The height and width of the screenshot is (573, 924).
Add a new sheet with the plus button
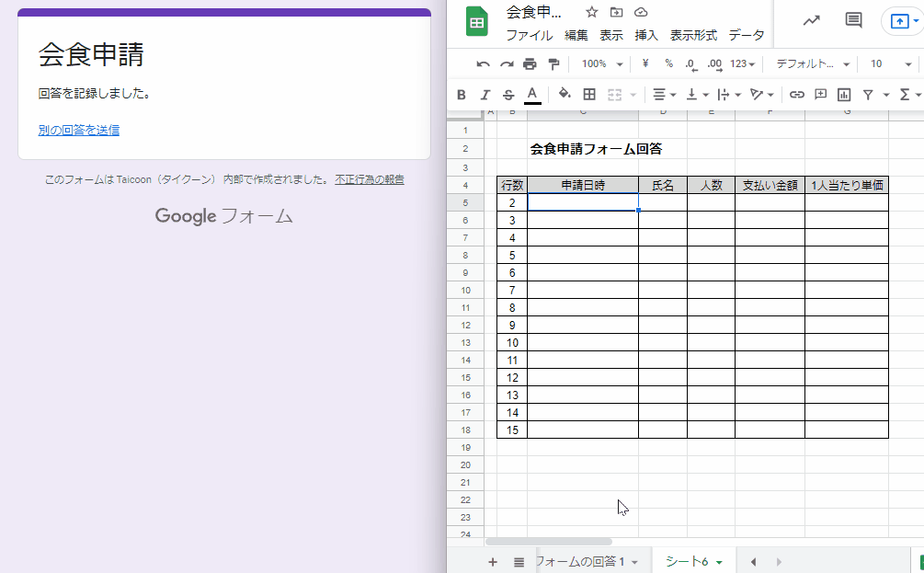click(x=493, y=561)
